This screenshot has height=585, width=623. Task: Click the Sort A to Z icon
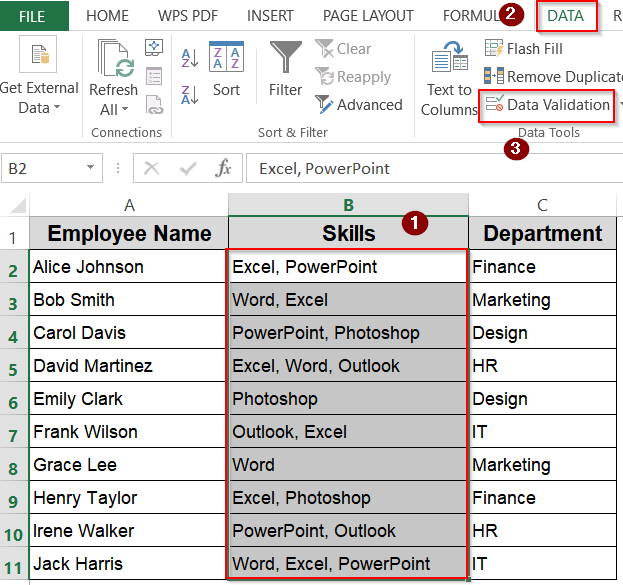coord(190,58)
